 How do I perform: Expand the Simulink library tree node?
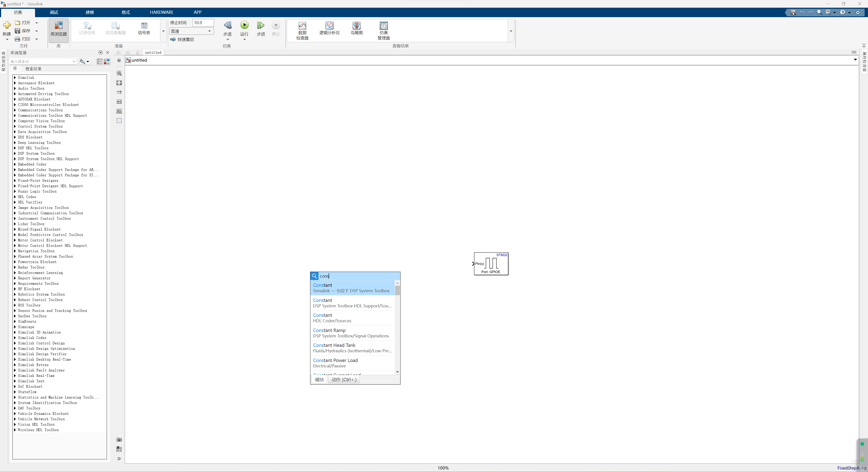point(15,77)
